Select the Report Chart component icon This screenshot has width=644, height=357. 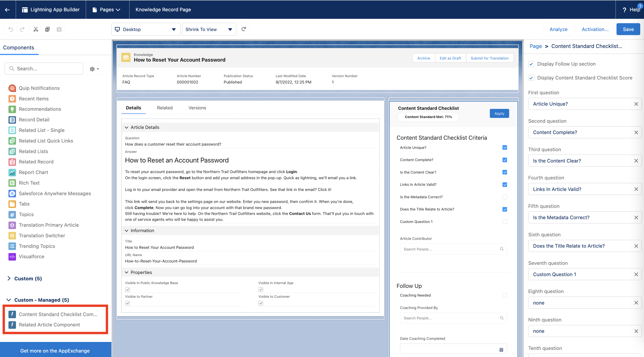pos(12,172)
